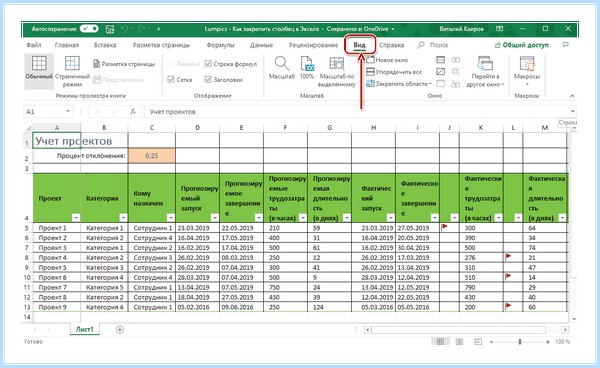Image resolution: width=600 pixels, height=368 pixels.
Task: Click the horizontal scrollbar left arrow
Action: [367, 330]
